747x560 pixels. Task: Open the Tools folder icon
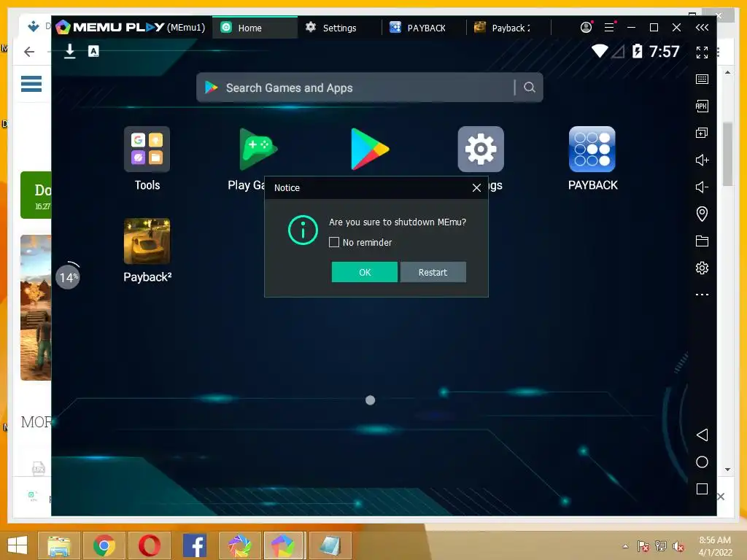tap(147, 149)
